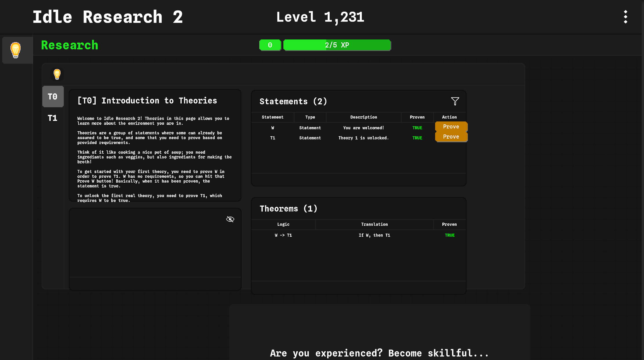Select the T0 theory tab
The height and width of the screenshot is (360, 644).
pyautogui.click(x=53, y=97)
